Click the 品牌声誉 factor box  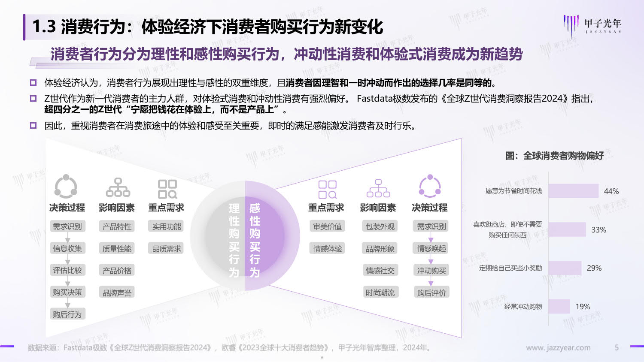(117, 293)
